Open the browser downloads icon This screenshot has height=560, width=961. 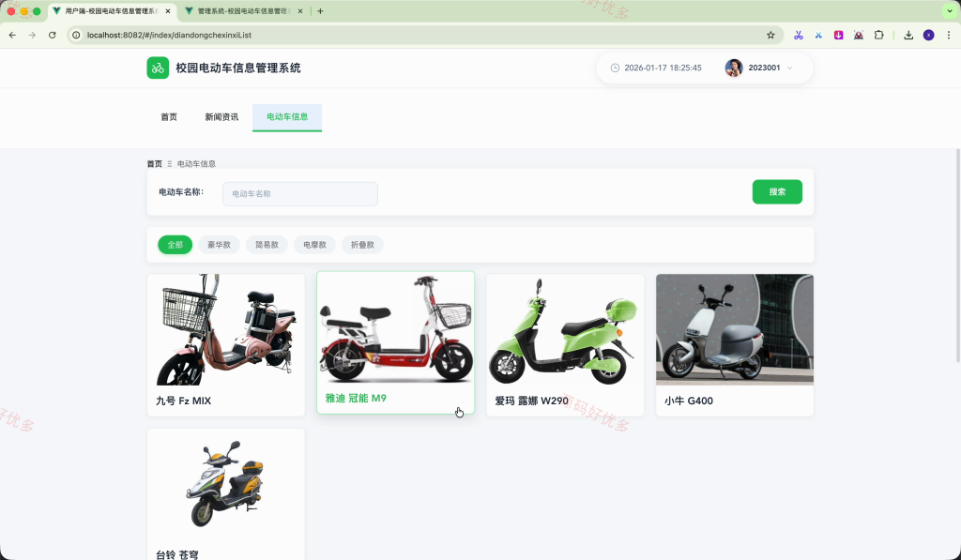click(908, 35)
